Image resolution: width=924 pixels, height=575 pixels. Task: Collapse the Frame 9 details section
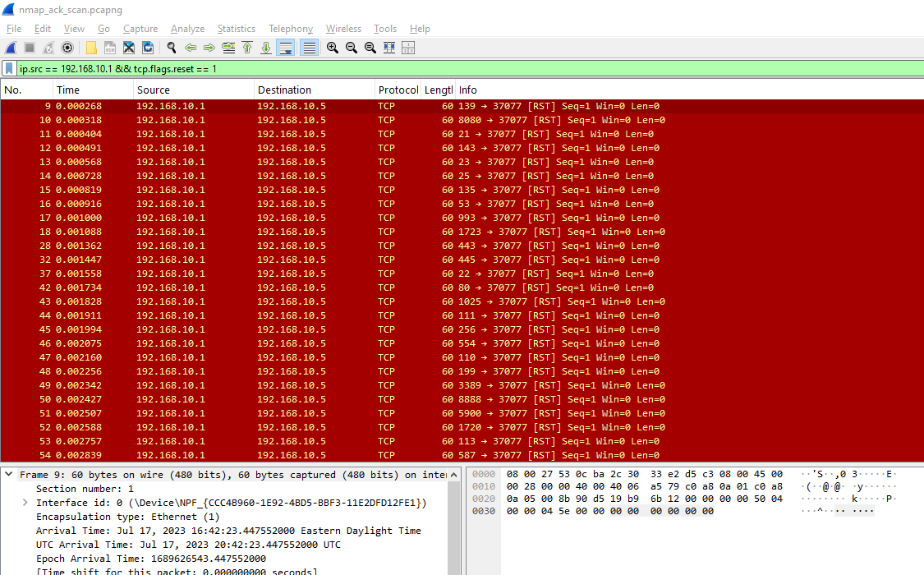[7, 474]
